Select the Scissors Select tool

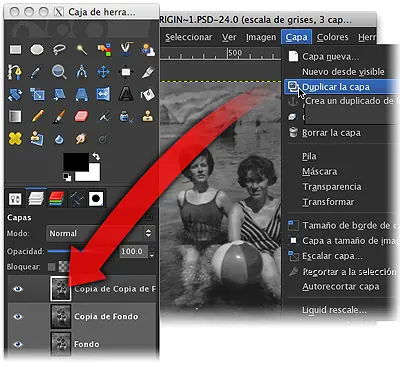pos(126,49)
